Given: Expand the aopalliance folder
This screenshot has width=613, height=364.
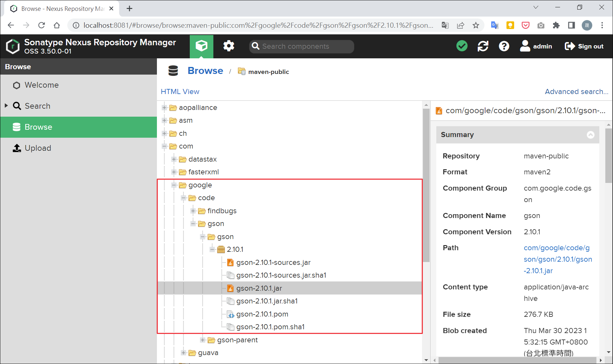Looking at the screenshot, I should click(x=164, y=107).
